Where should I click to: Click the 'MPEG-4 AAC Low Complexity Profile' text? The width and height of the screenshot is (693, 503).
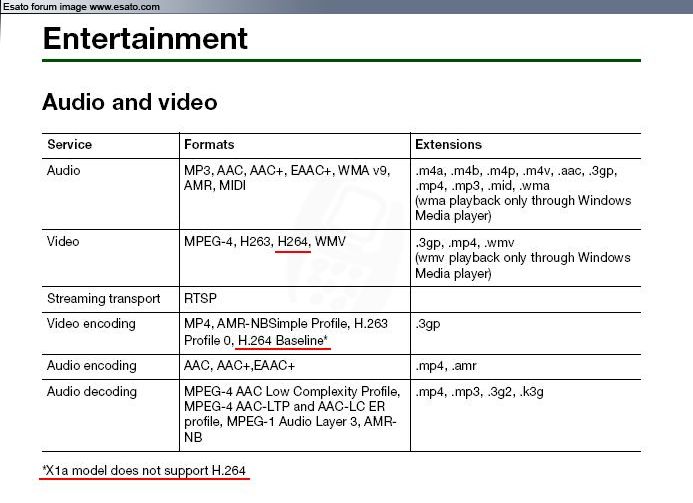[292, 392]
